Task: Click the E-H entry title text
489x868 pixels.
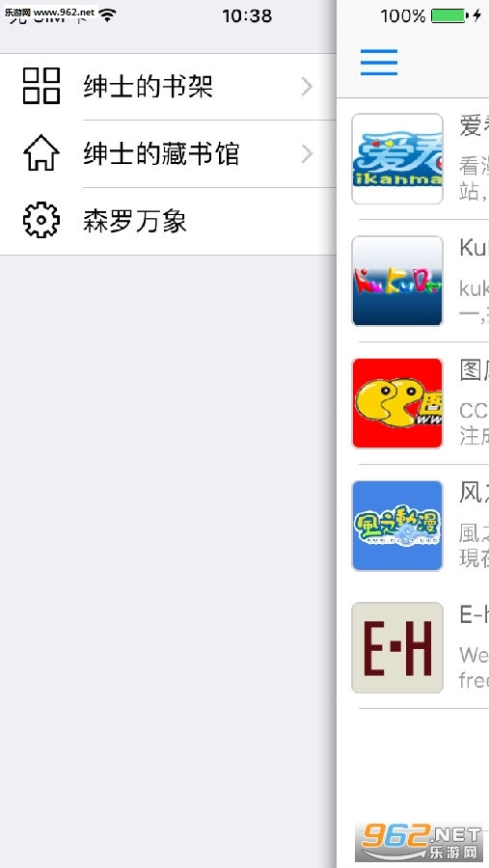Action: [x=474, y=614]
